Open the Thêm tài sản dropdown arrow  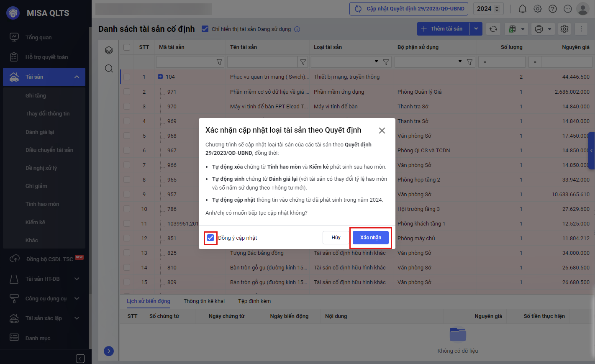pyautogui.click(x=476, y=29)
